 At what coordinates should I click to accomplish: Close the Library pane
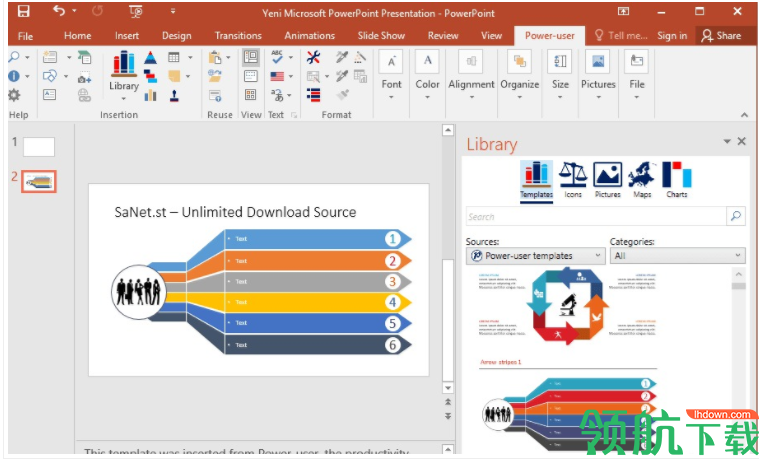tap(742, 141)
